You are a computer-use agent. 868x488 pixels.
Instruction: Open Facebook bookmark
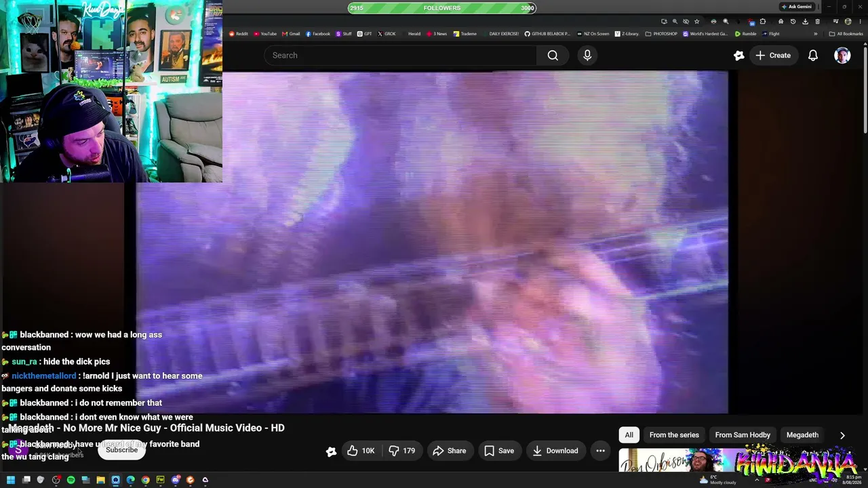pos(318,34)
